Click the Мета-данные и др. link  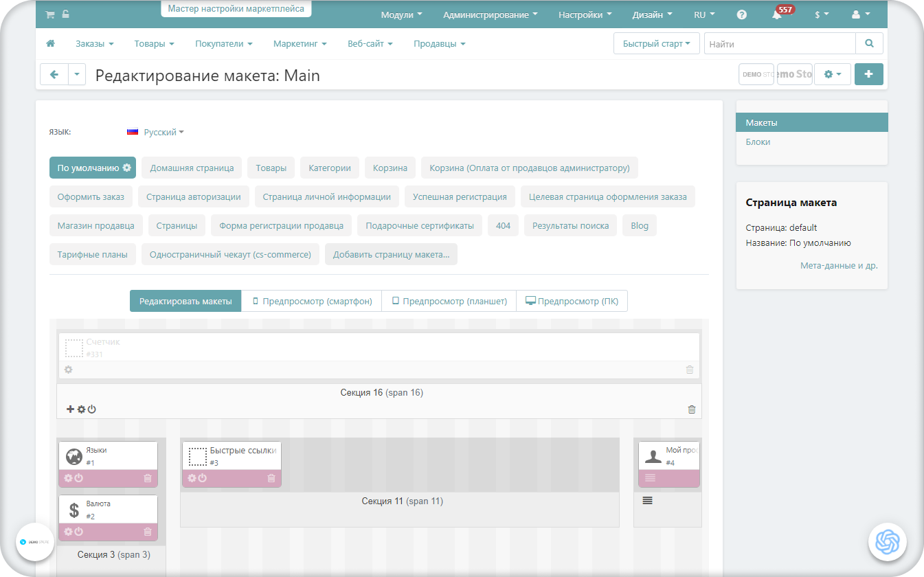click(x=839, y=265)
